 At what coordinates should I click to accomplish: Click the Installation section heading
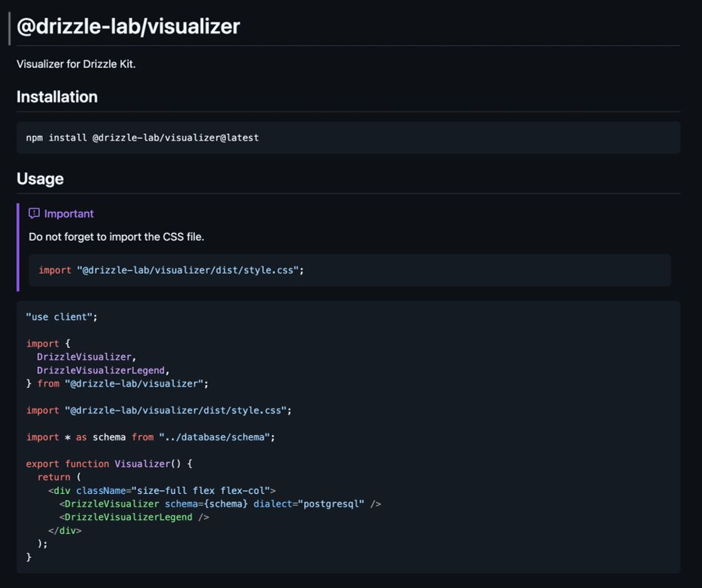57,97
